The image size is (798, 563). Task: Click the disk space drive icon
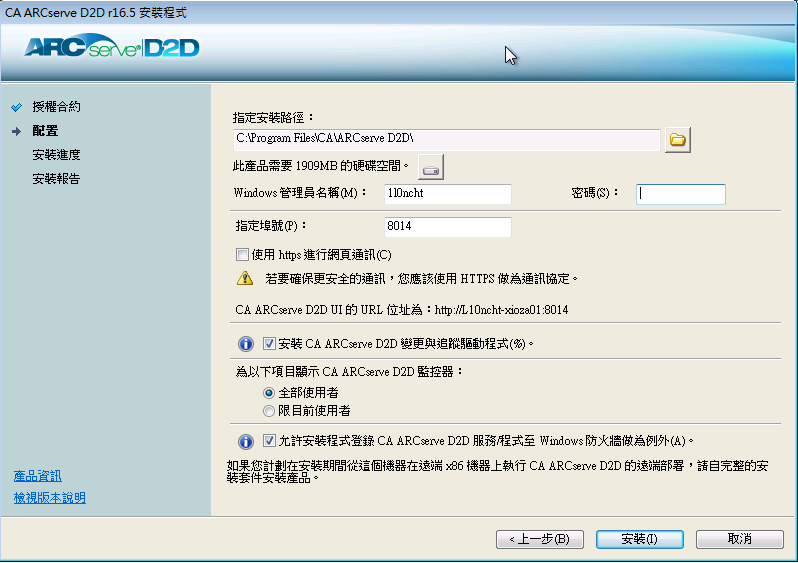[x=431, y=167]
